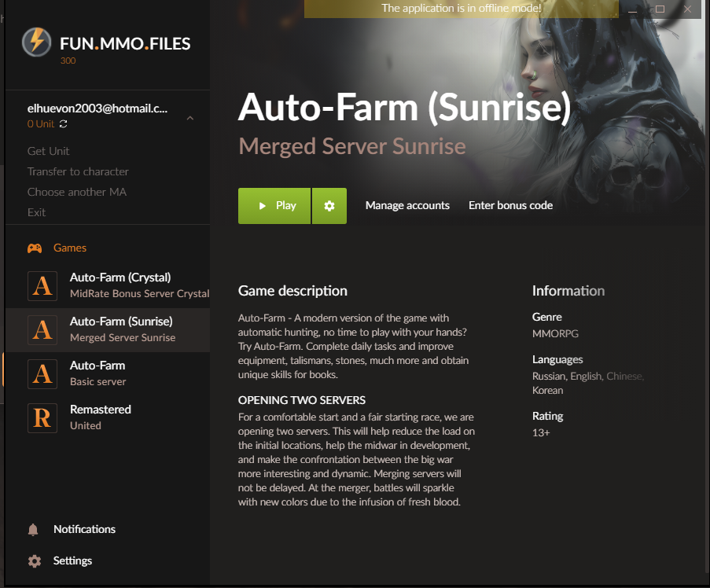Click the gamepad Games icon
Screen dimensions: 710x588
[35, 248]
